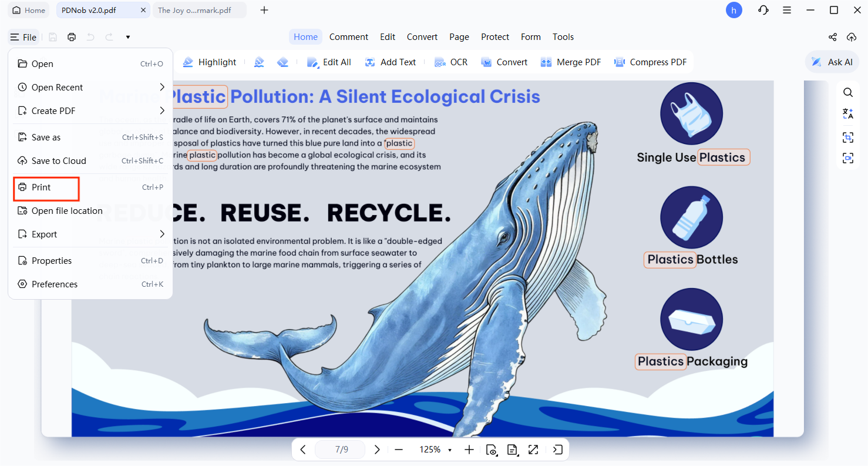This screenshot has width=868, height=466.
Task: Click the Compress PDF tool
Action: (x=650, y=62)
